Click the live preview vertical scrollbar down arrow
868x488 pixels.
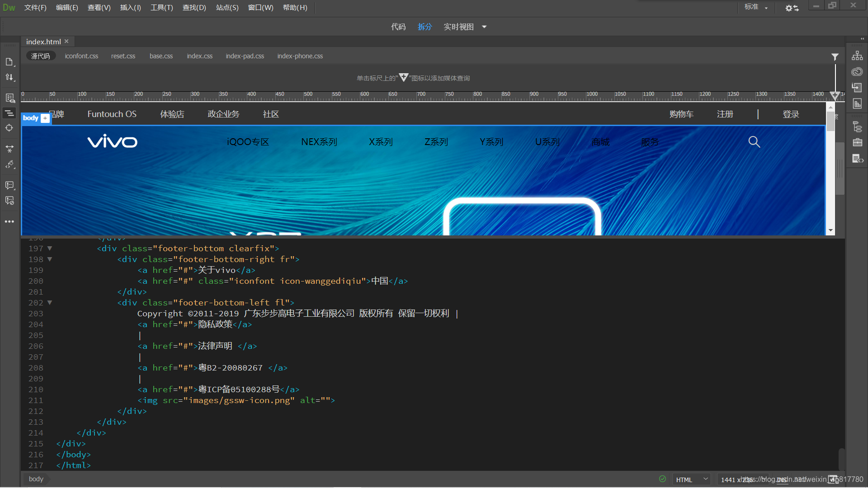830,230
